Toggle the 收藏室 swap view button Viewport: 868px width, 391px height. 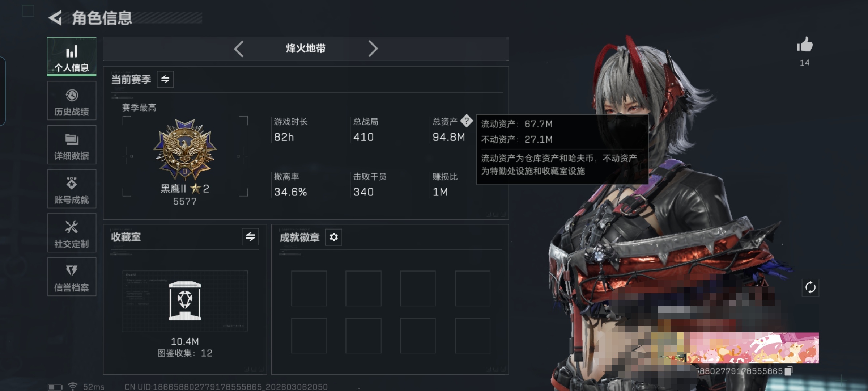(x=250, y=237)
